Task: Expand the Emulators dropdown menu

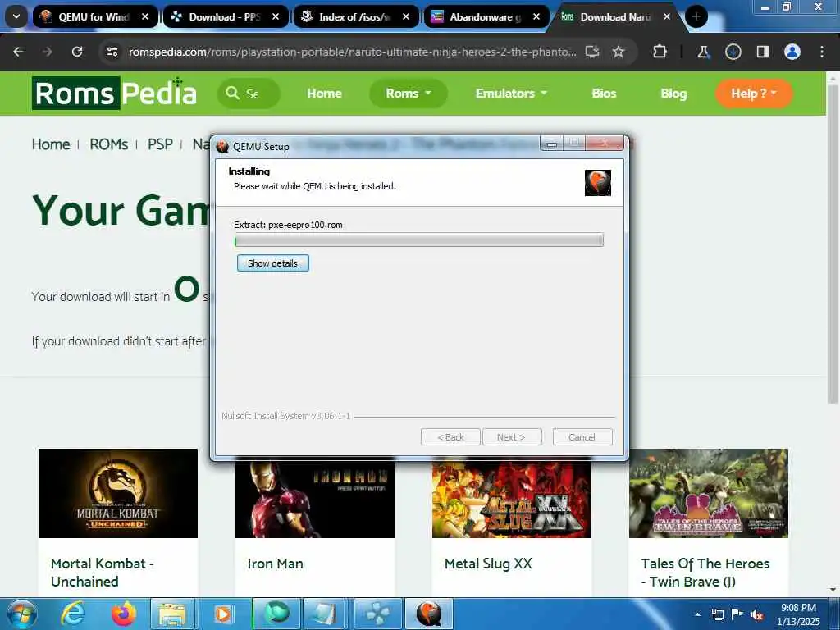Action: point(511,94)
